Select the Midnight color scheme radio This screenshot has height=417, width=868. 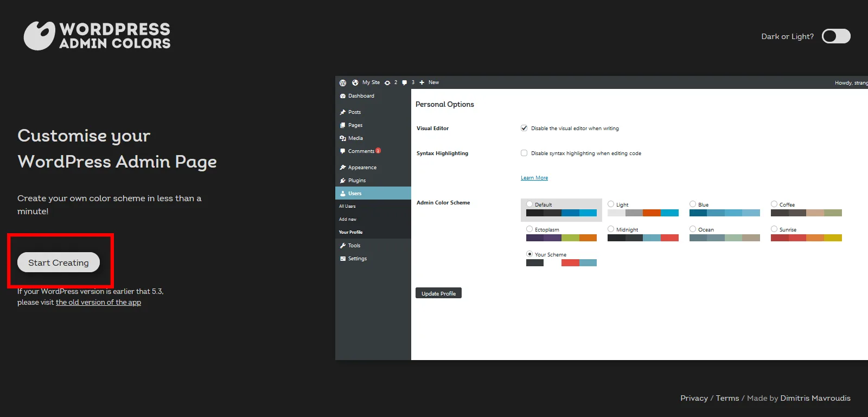coord(611,229)
